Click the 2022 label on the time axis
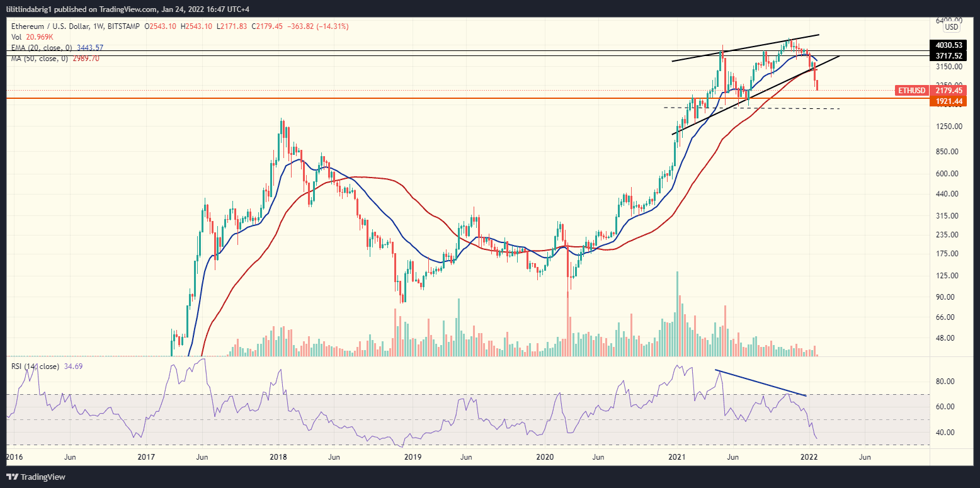Screen dimensions: 980x488 [808, 458]
